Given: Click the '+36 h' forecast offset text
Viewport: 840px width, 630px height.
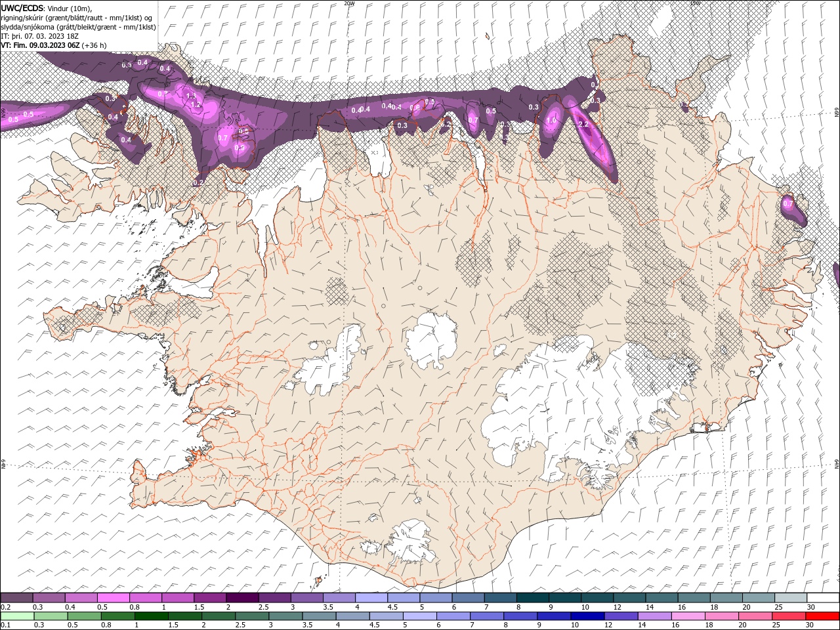Looking at the screenshot, I should pos(94,45).
